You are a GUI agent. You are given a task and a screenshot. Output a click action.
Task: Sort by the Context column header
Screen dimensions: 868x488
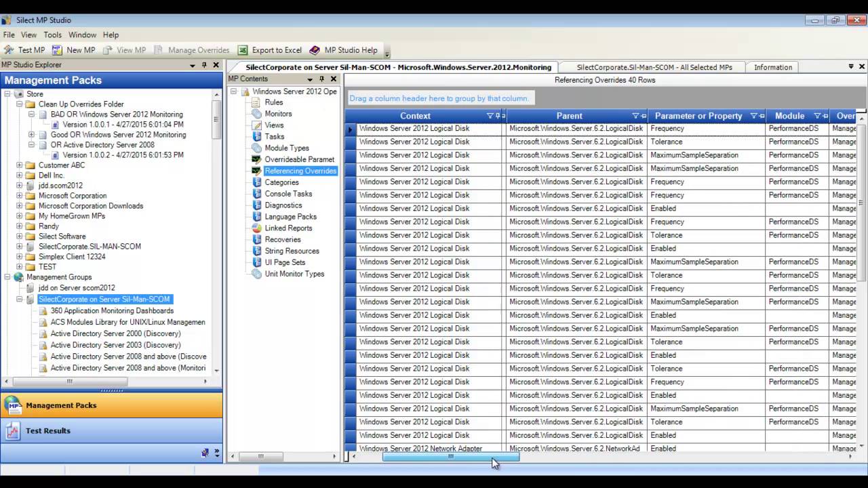click(x=415, y=116)
